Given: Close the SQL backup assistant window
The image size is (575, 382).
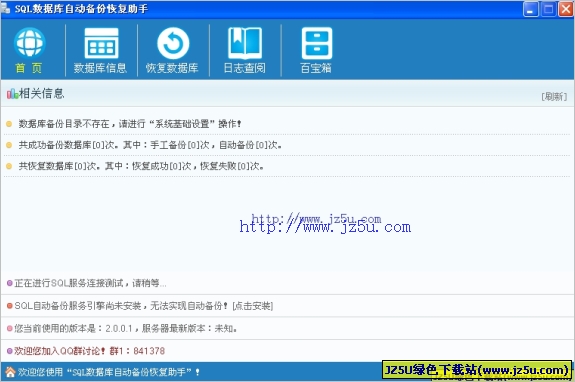Looking at the screenshot, I should coord(566,9).
